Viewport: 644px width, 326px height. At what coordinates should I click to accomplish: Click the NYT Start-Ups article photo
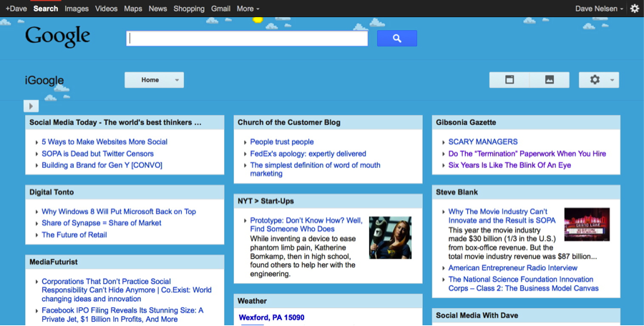pyautogui.click(x=390, y=238)
